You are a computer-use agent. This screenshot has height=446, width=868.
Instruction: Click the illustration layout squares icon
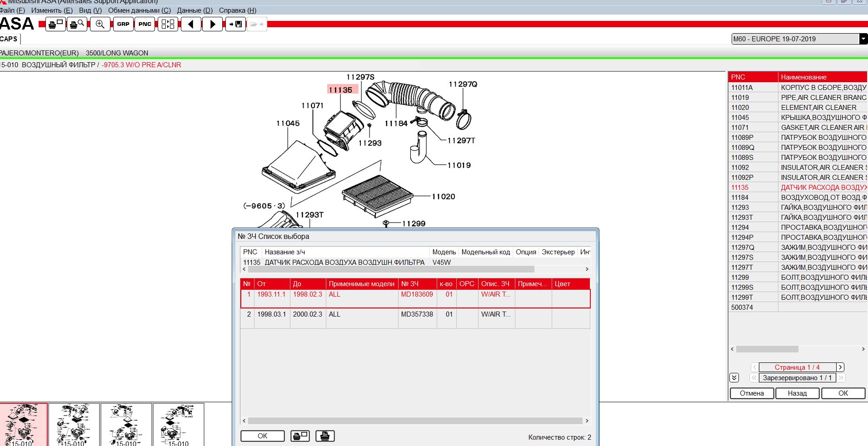(x=168, y=24)
